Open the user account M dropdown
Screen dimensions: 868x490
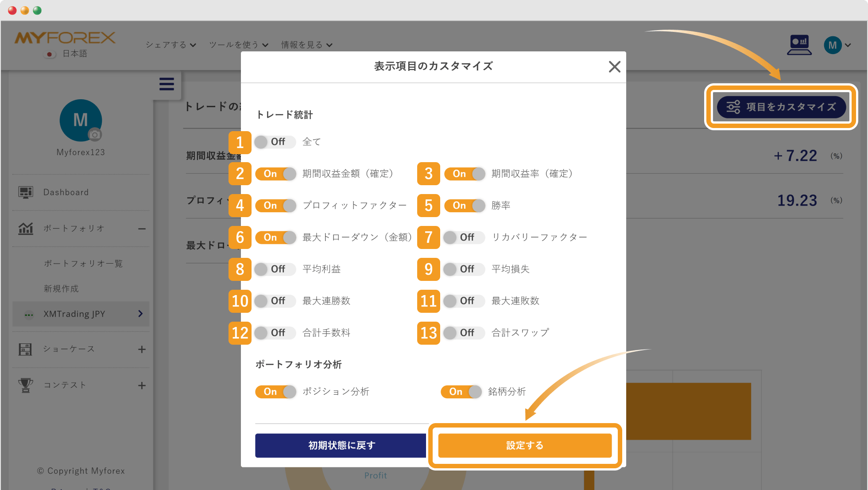click(x=837, y=45)
